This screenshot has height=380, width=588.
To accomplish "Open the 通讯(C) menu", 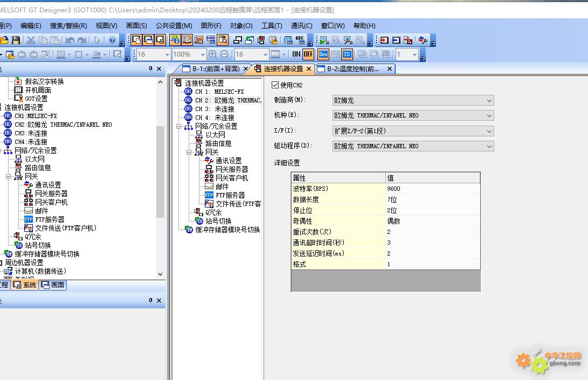I will (301, 25).
